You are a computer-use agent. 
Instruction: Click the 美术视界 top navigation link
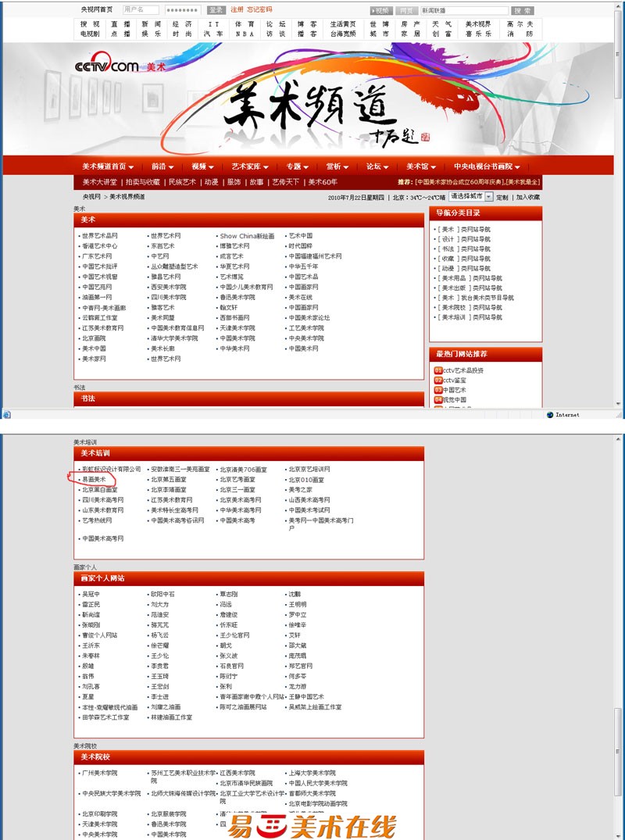click(x=478, y=24)
